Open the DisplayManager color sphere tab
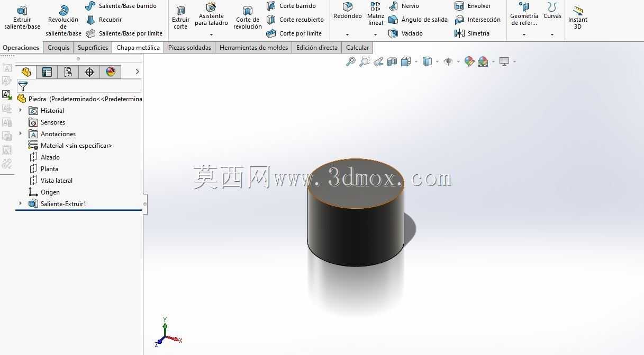Image resolution: width=644 pixels, height=355 pixels. tap(111, 72)
